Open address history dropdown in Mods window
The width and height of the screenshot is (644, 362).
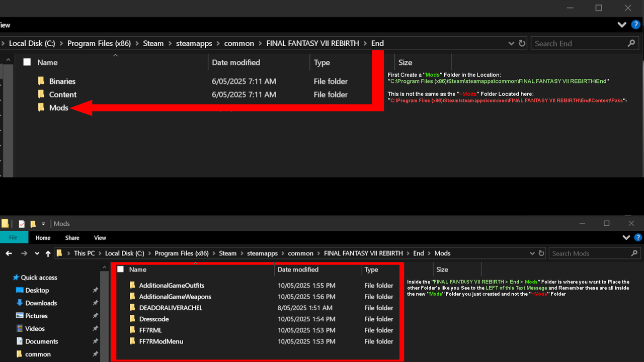coord(532,253)
